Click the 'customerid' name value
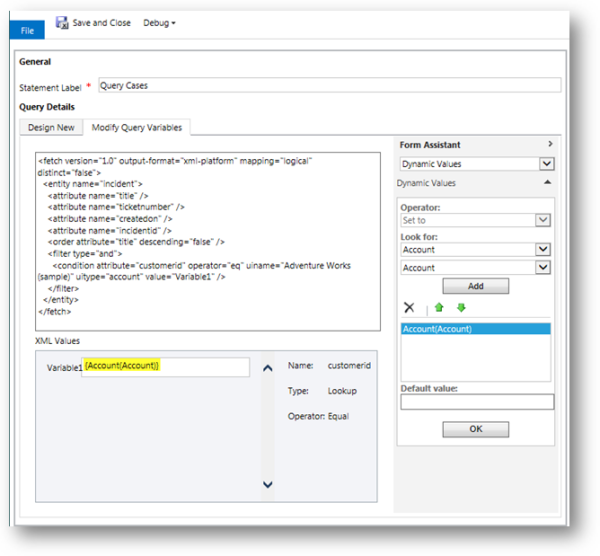The width and height of the screenshot is (600, 556). click(349, 365)
